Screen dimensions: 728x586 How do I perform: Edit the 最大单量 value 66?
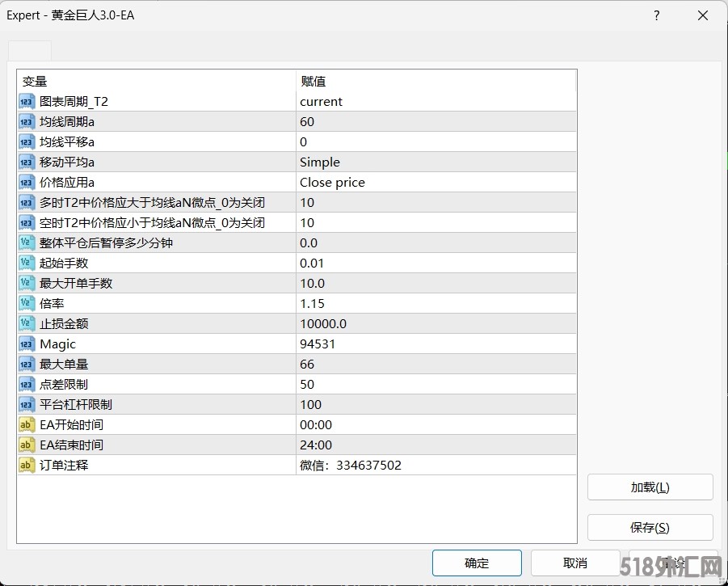tap(436, 364)
